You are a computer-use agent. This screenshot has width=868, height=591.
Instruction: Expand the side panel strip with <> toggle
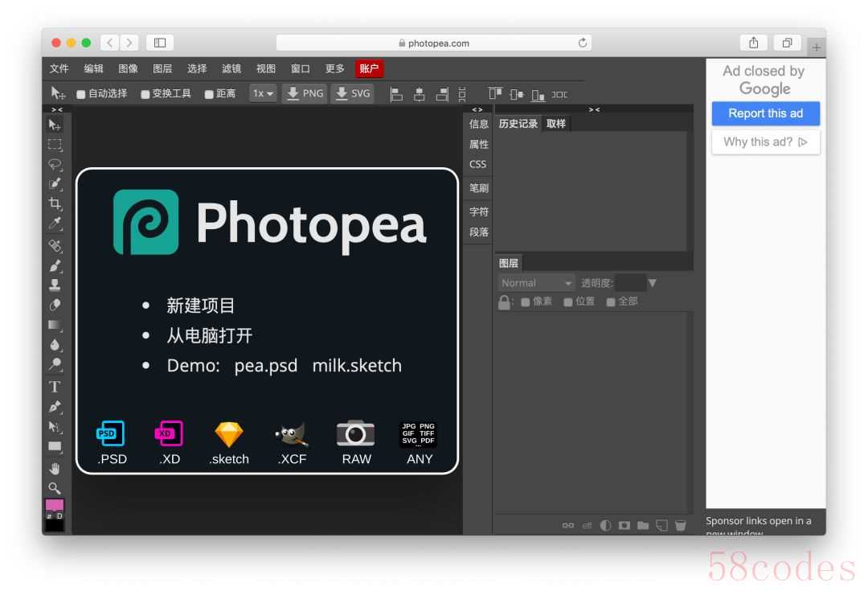[x=477, y=109]
